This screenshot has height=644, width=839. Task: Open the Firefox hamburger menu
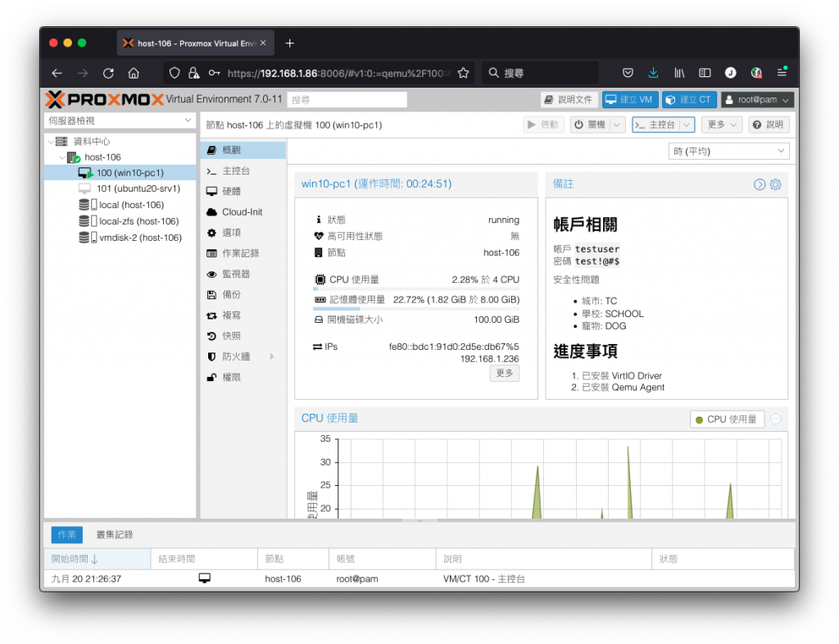[782, 72]
